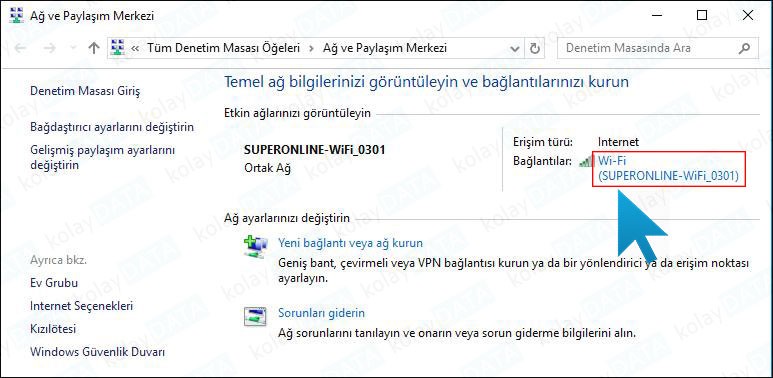Open the Wi-Fi (SUPERONLINE-WiFi_0301) connection link
Screen dimensions: 773x378
point(668,168)
